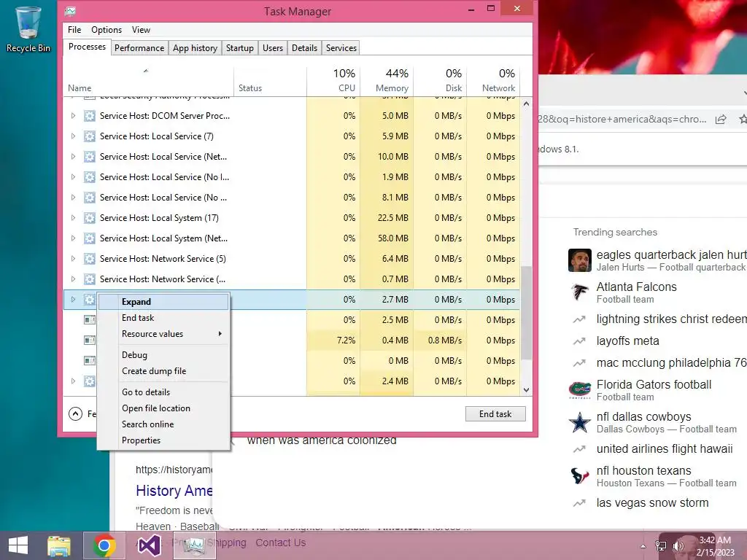Open Visual Studio from the taskbar
The width and height of the screenshot is (747, 560).
[149, 545]
